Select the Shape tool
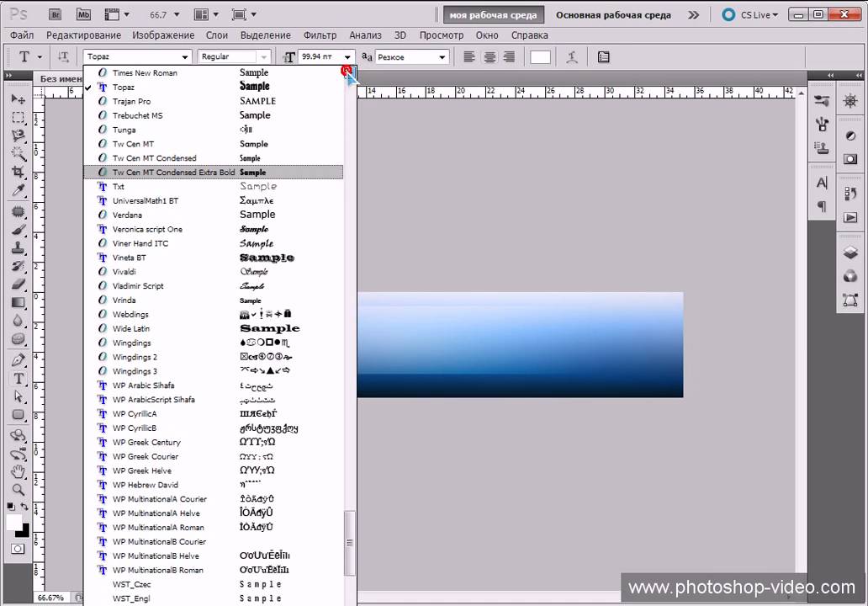This screenshot has height=606, width=868. (19, 415)
